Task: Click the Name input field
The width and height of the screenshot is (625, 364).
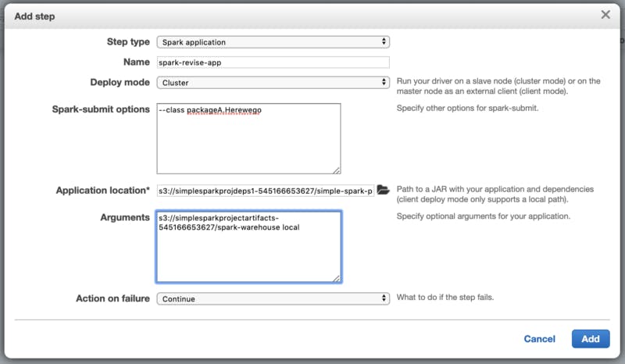Action: (x=273, y=62)
